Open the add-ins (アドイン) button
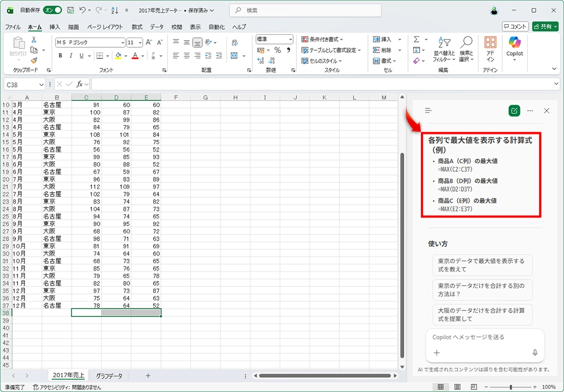This screenshot has height=392, width=564. 490,48
